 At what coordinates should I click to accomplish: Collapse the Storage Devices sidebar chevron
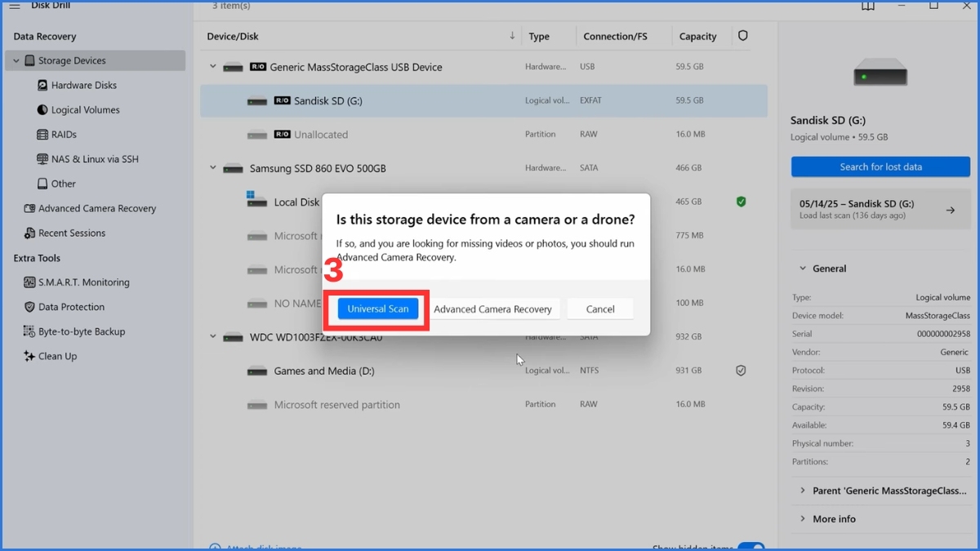16,60
